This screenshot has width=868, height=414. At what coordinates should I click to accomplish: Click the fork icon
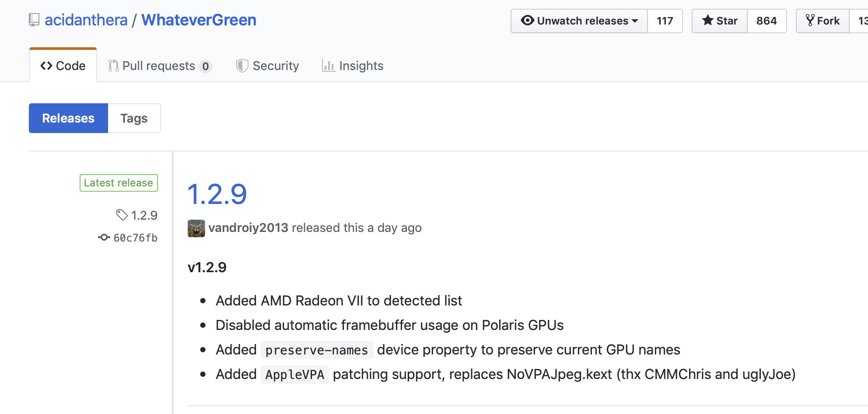point(810,21)
